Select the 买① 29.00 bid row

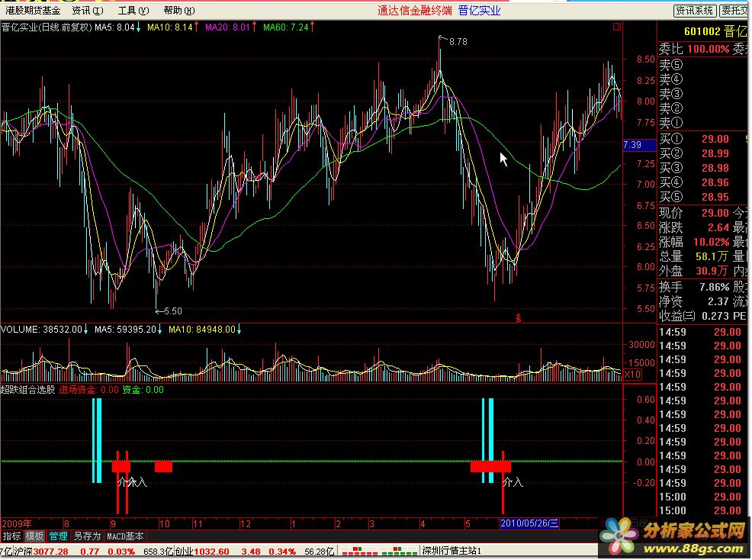703,139
